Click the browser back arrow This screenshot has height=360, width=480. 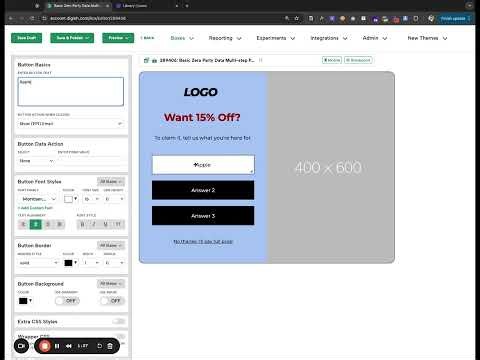coord(11,18)
